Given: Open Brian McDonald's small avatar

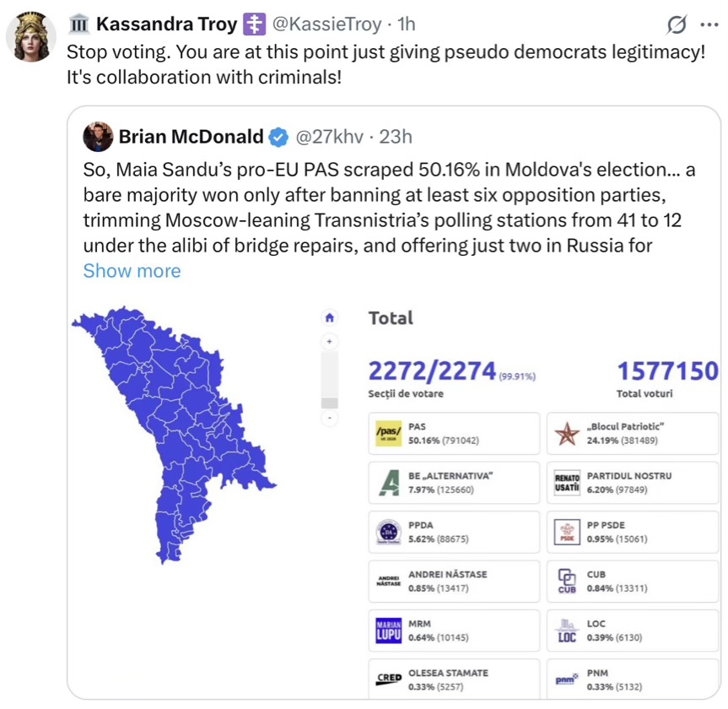Looking at the screenshot, I should pos(98,137).
